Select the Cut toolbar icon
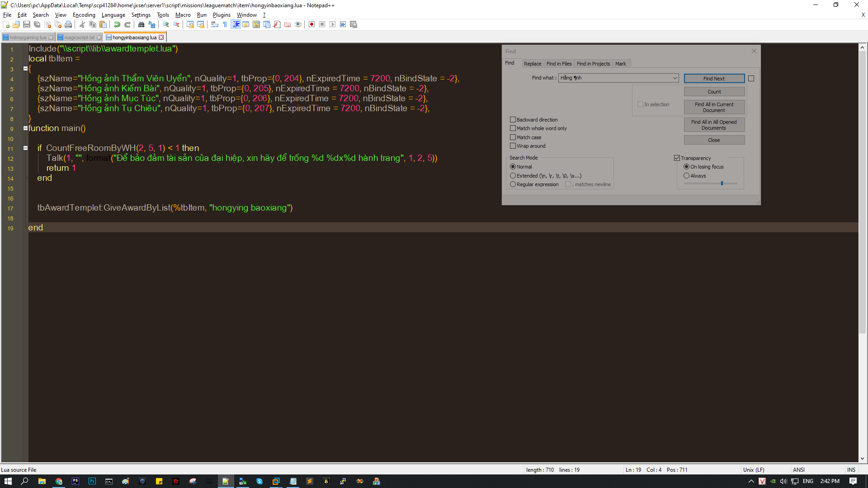The width and height of the screenshot is (868, 488). click(82, 25)
